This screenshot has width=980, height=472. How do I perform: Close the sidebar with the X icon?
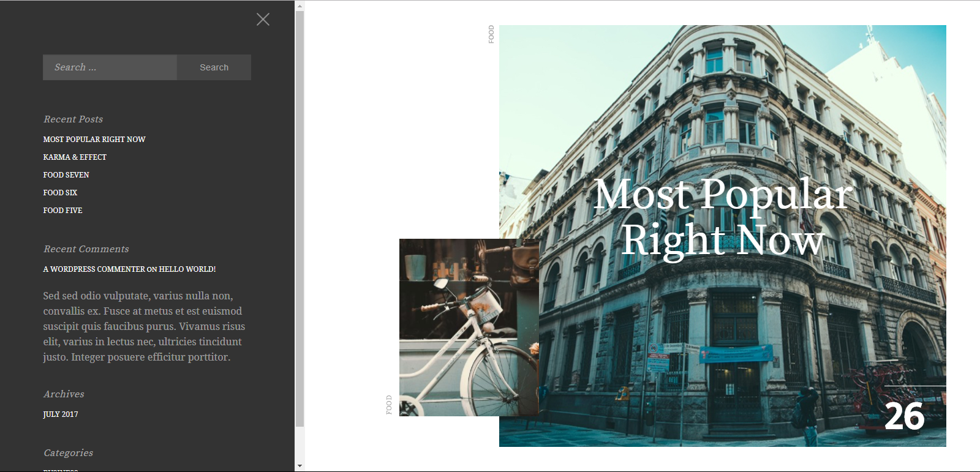click(263, 20)
